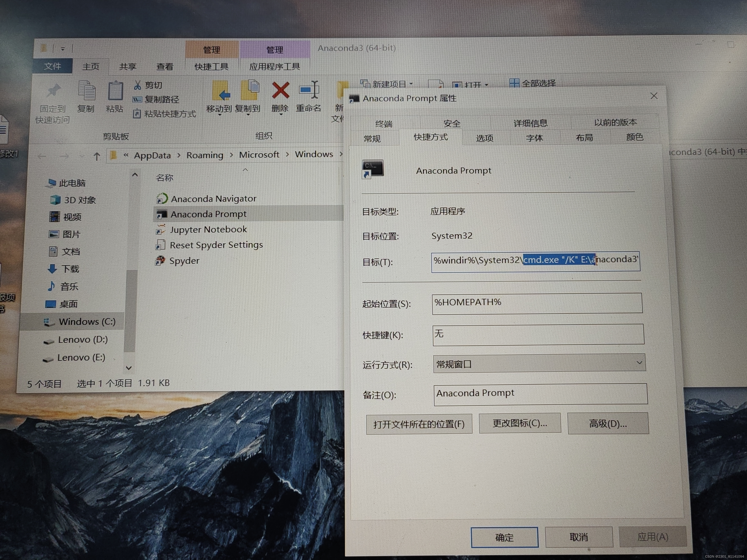Viewport: 747px width, 560px height.
Task: Select Spyder shortcut in file list
Action: (x=177, y=261)
